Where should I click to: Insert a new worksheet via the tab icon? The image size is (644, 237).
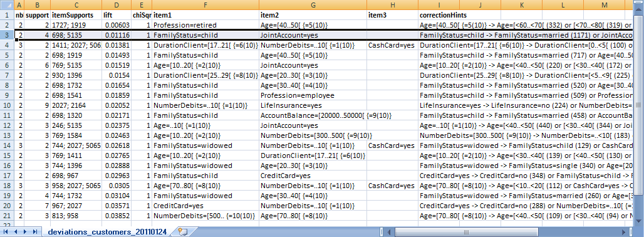click(184, 232)
